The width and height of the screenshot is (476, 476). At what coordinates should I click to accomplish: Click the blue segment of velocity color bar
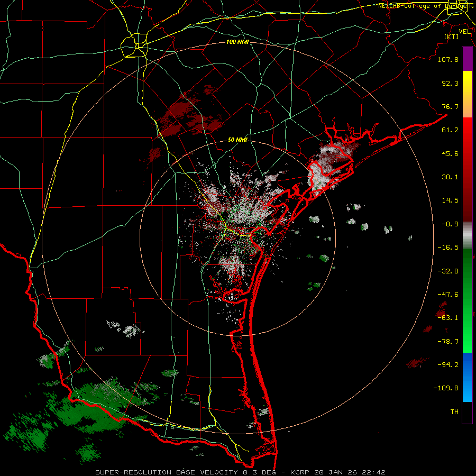click(467, 377)
